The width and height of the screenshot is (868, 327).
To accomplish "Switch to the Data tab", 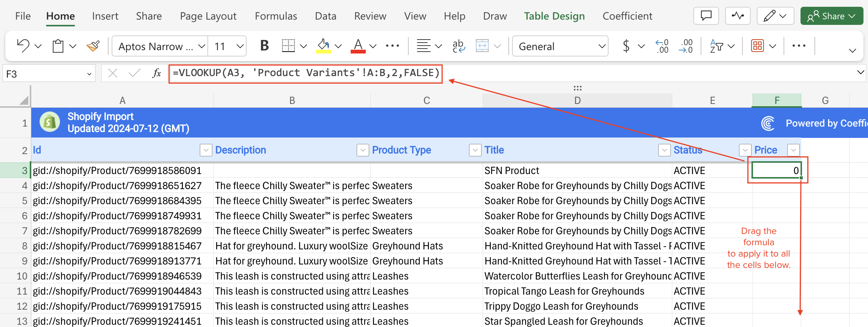I will [x=325, y=16].
